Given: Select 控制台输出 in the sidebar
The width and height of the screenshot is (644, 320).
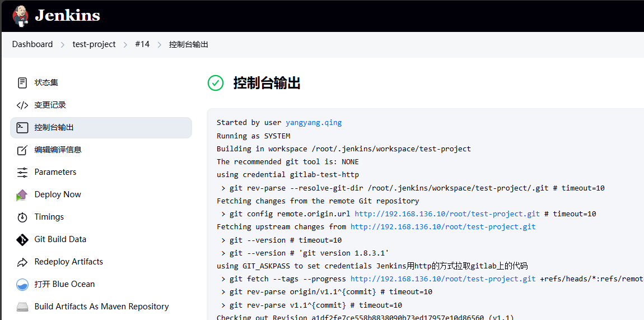Looking at the screenshot, I should click(x=101, y=127).
